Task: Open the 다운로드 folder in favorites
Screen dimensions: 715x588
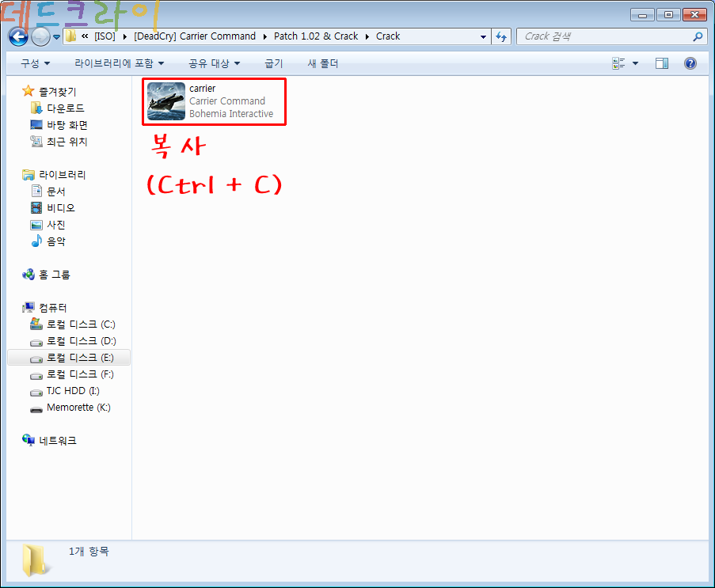Action: tap(65, 108)
